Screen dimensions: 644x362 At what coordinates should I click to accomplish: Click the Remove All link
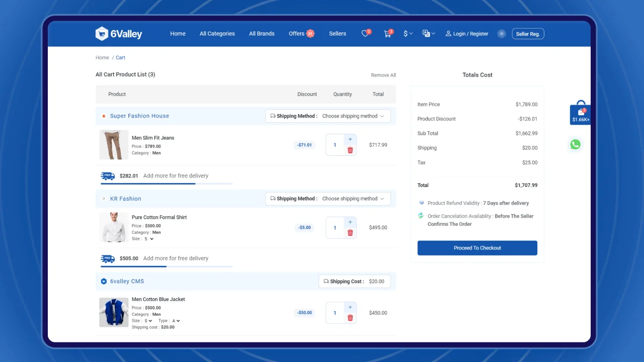(383, 75)
